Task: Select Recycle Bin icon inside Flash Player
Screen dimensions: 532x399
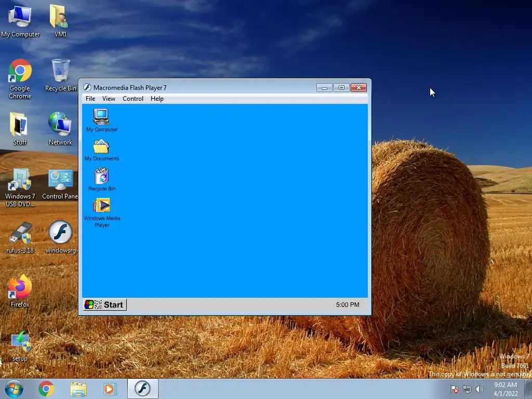Action: pyautogui.click(x=101, y=179)
